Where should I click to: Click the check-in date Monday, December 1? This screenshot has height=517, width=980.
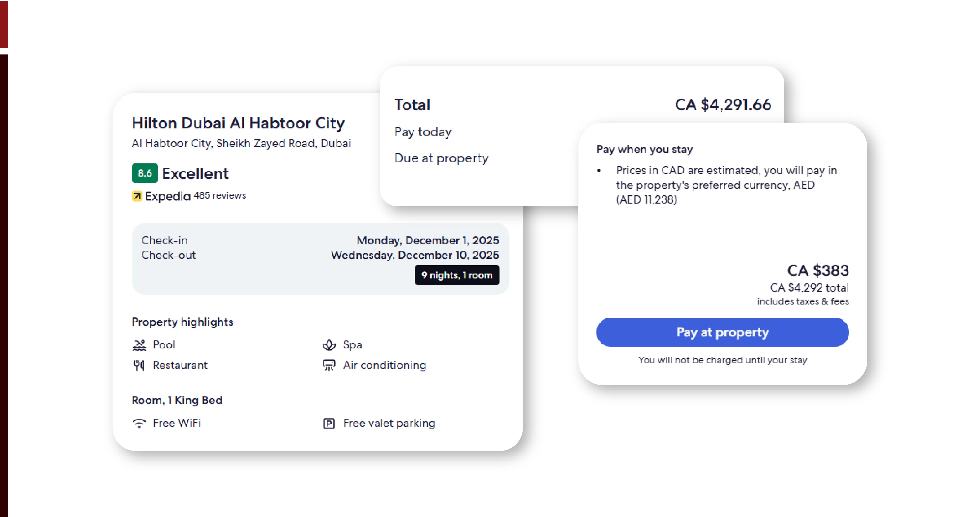coord(428,240)
